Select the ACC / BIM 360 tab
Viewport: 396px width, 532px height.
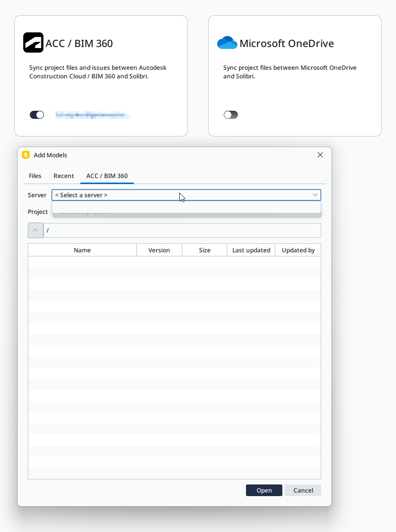pos(107,176)
